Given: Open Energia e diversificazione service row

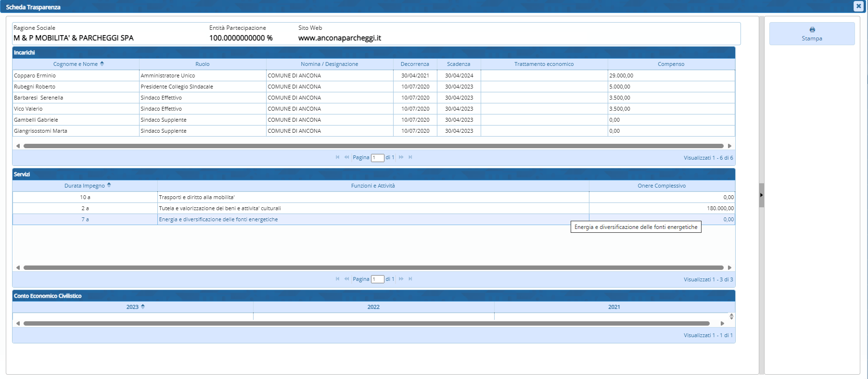Looking at the screenshot, I should [x=218, y=219].
